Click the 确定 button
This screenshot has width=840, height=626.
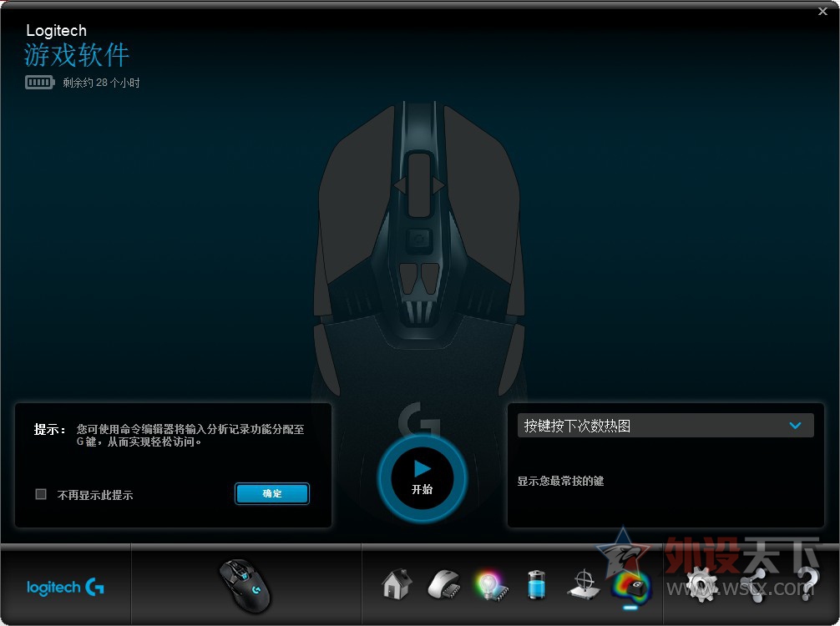coord(272,493)
